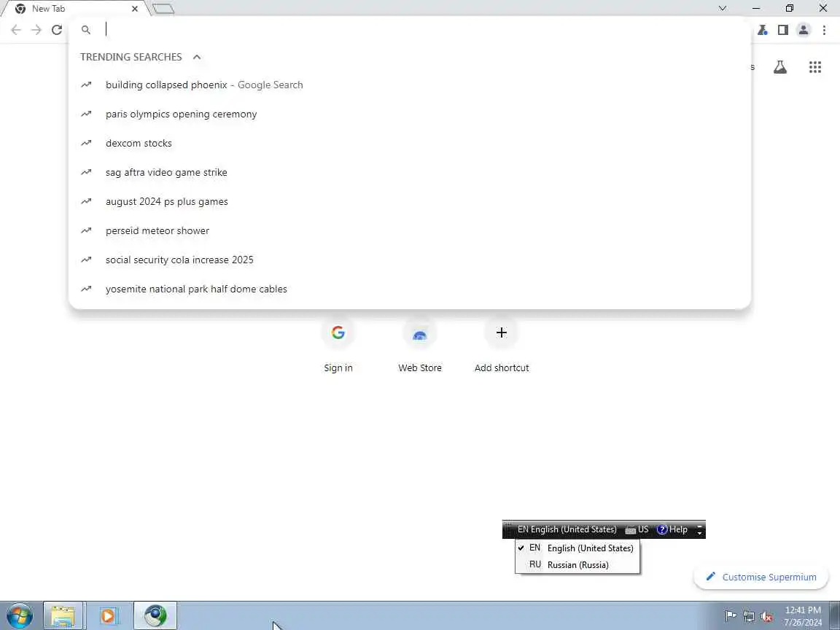Open Windows Media Player from taskbar

pos(109,615)
